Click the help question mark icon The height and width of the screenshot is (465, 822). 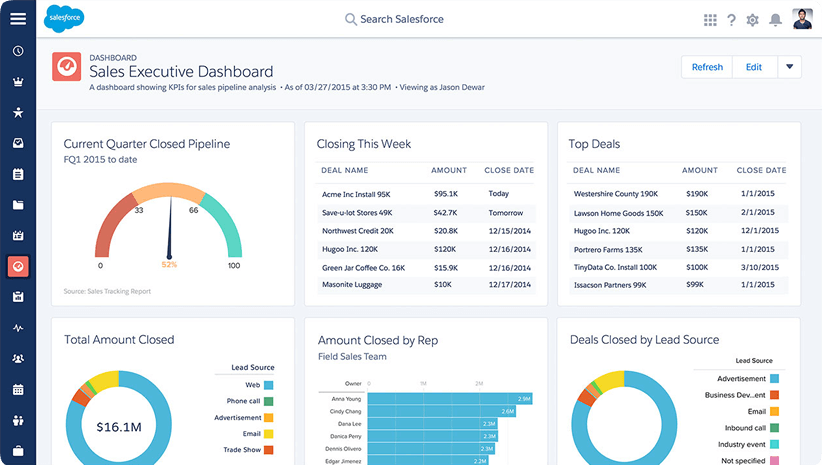coord(731,20)
